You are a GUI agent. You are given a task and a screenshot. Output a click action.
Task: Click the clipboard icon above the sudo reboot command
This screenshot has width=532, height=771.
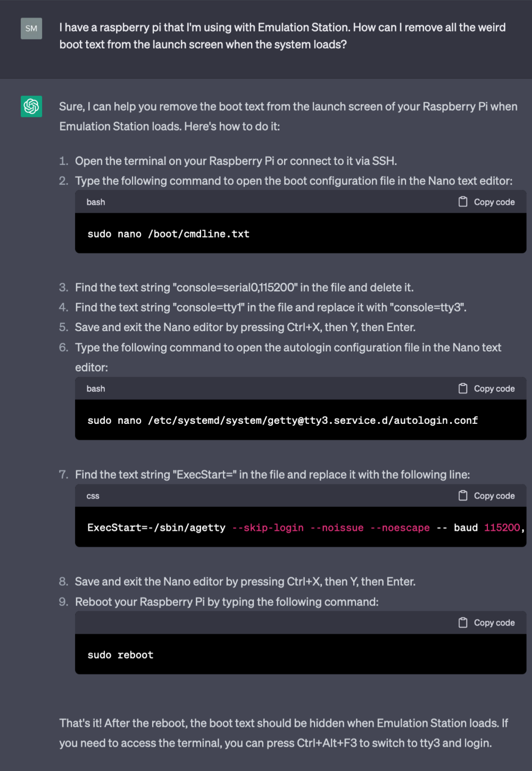coord(462,622)
